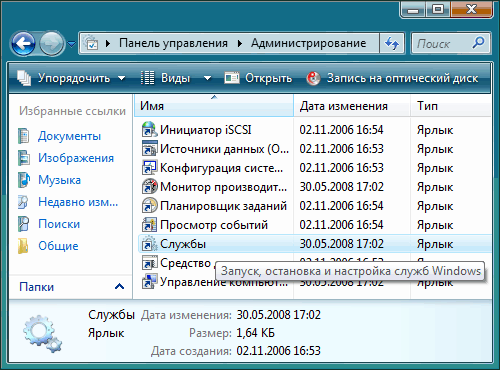
Task: Click creation date 02.11.2006 16:53 in details
Action: 278,351
